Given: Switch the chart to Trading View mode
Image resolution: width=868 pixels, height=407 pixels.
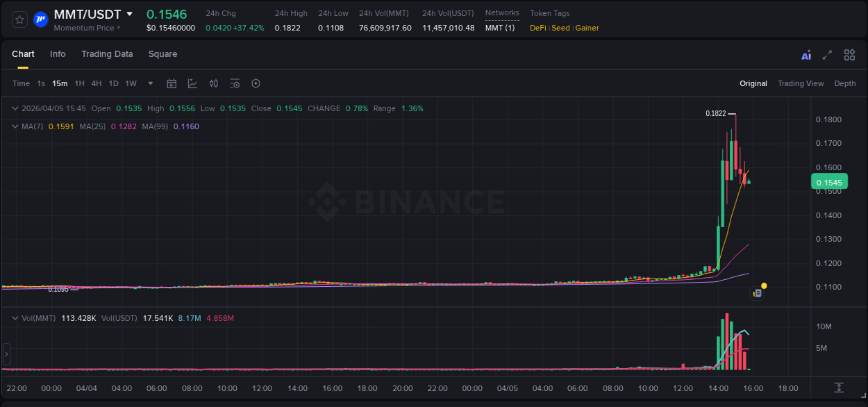Looking at the screenshot, I should (801, 83).
